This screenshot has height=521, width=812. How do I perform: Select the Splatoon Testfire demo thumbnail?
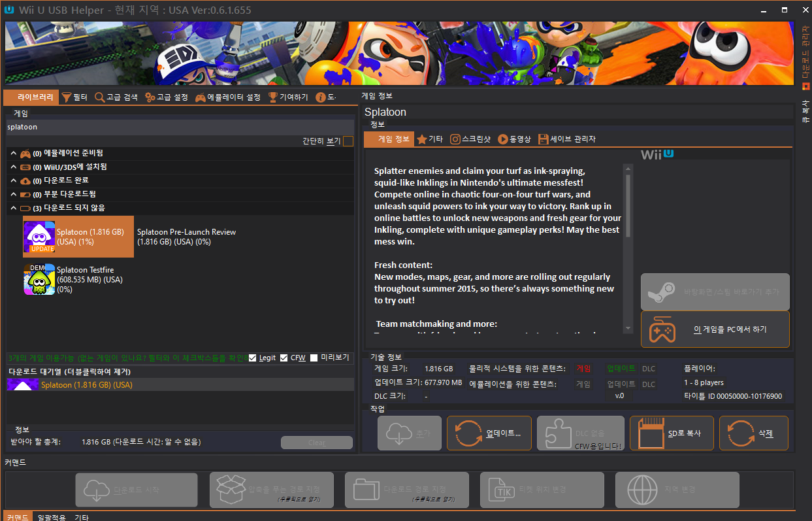pos(39,279)
